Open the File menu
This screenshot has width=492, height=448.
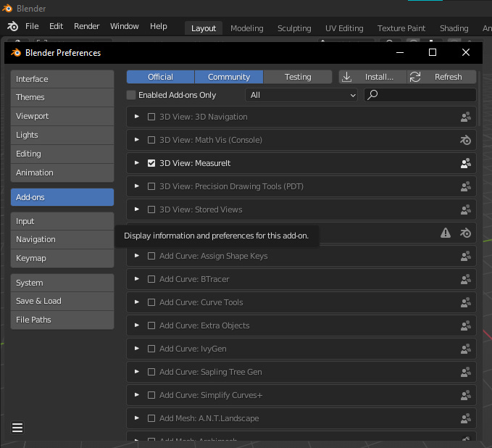point(32,26)
